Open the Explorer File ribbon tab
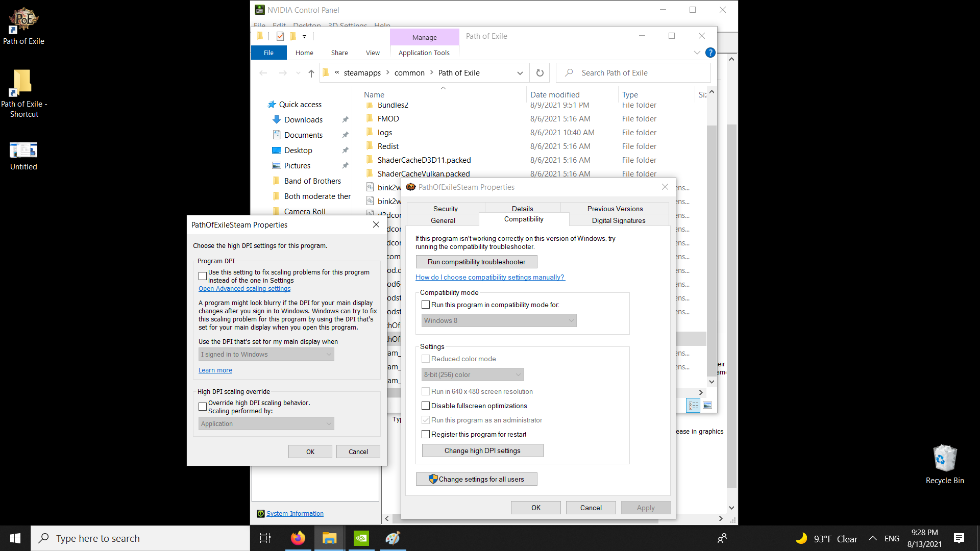 [x=268, y=53]
